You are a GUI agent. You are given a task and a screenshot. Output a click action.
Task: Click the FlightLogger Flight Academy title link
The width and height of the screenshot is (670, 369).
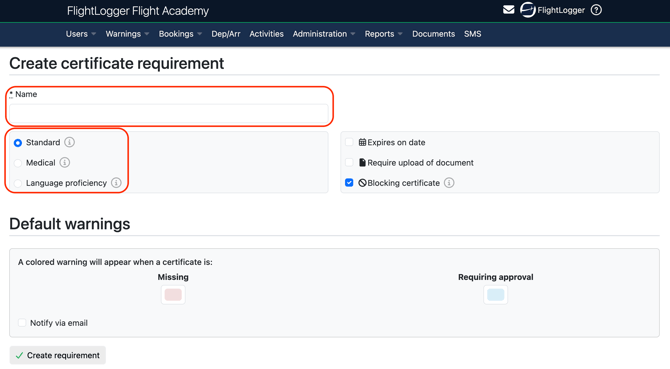click(138, 11)
